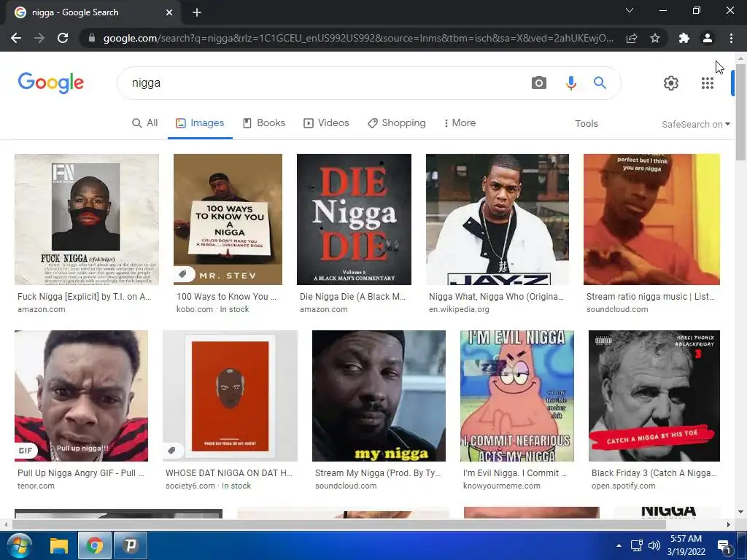Click the product tag on society6.com thumbnail
Screen dimensions: 747x560
tap(172, 451)
